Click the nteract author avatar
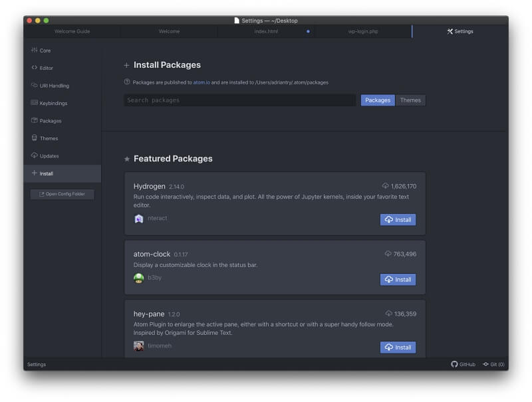This screenshot has width=532, height=402. [x=139, y=219]
